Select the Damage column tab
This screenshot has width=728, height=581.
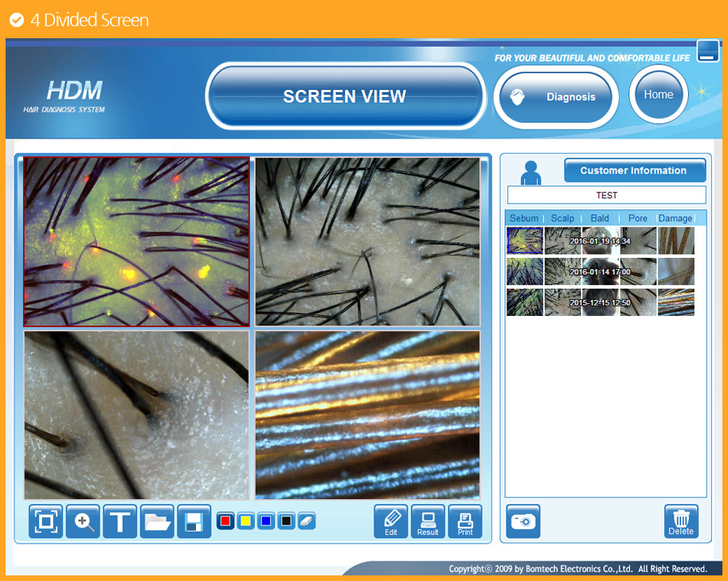tap(675, 218)
